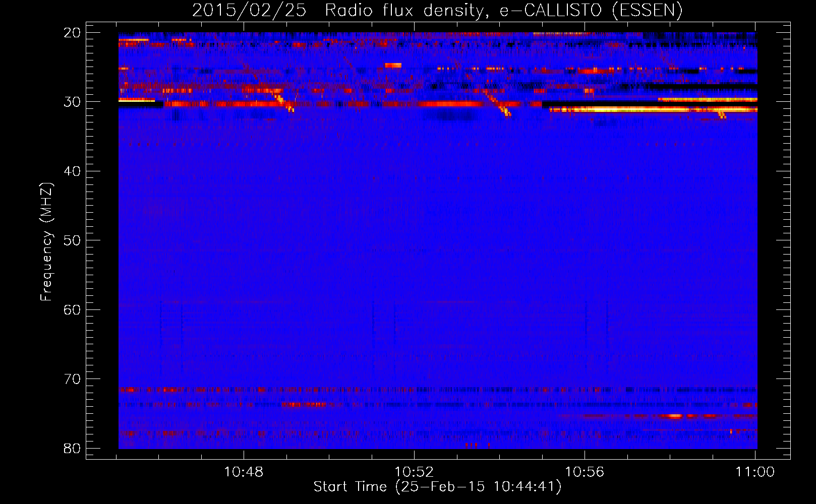Pick the 40 MHz frequency tick label
Screen dimensions: 816x504
click(x=72, y=171)
